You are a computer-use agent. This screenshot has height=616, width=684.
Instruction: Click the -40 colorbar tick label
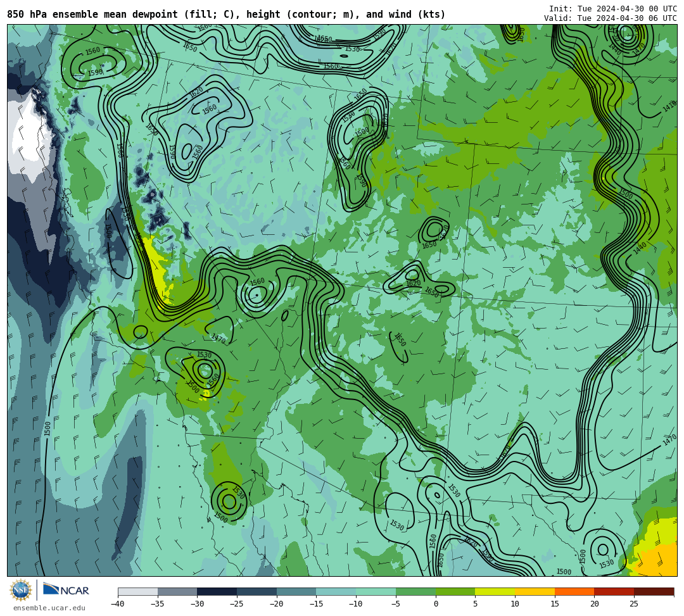118,604
